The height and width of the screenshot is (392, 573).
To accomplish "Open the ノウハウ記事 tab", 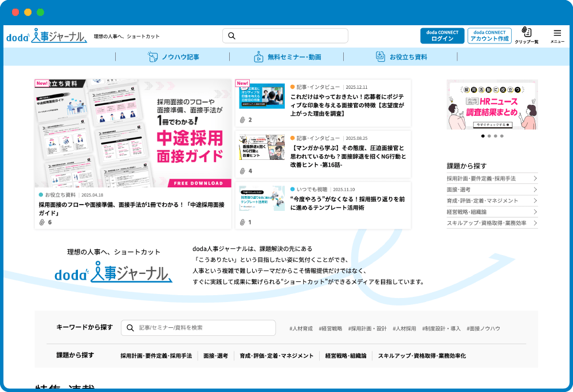I will pos(173,57).
